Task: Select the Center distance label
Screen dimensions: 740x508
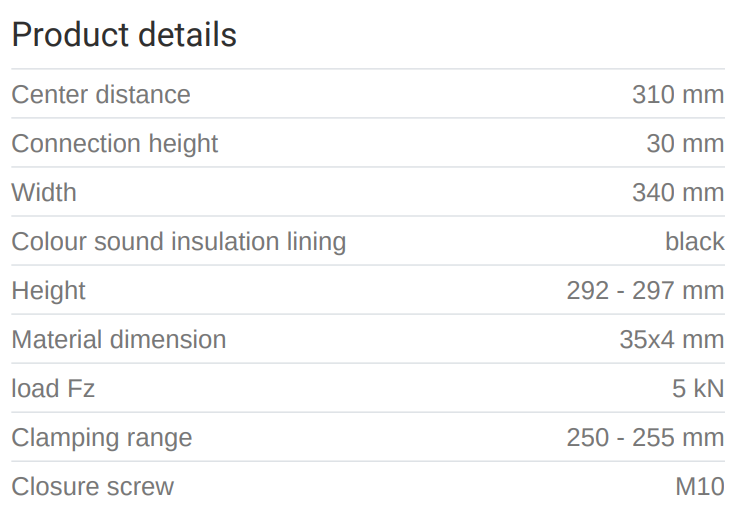Action: pos(100,95)
